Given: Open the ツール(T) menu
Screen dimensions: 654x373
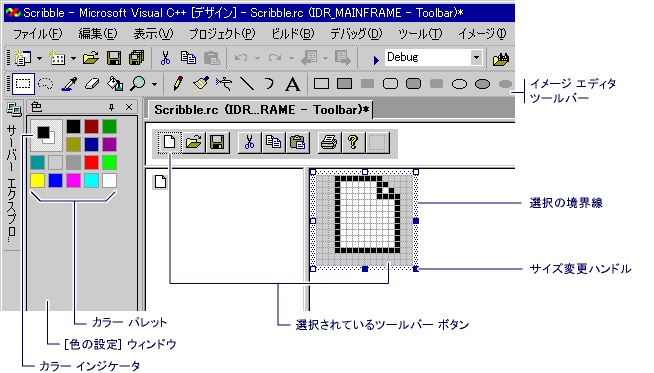Looking at the screenshot, I should [x=420, y=34].
